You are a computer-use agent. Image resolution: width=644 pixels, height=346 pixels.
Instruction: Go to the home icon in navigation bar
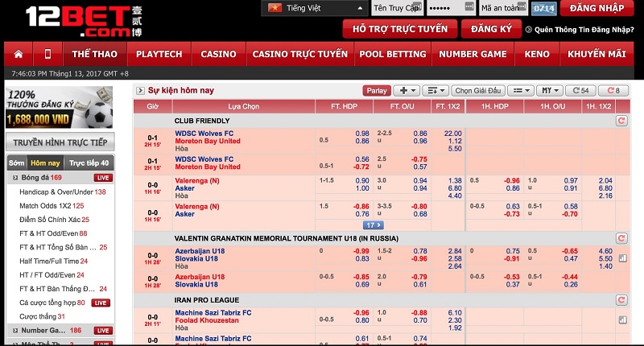point(19,54)
